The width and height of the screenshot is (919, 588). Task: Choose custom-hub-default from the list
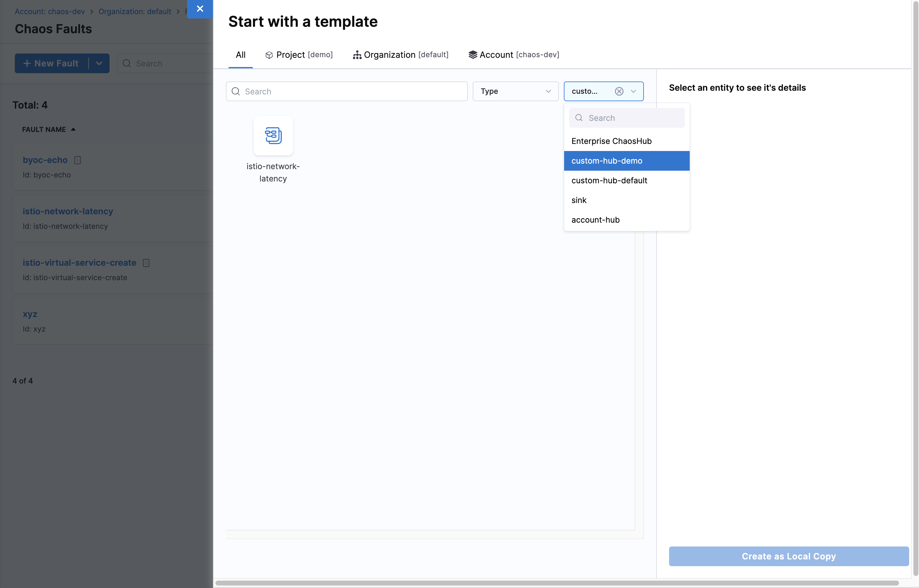[609, 180]
